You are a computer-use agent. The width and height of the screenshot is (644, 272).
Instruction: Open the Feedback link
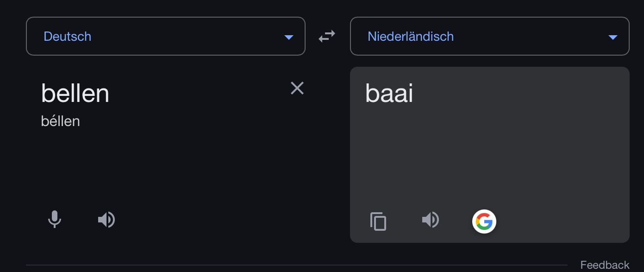click(x=605, y=265)
